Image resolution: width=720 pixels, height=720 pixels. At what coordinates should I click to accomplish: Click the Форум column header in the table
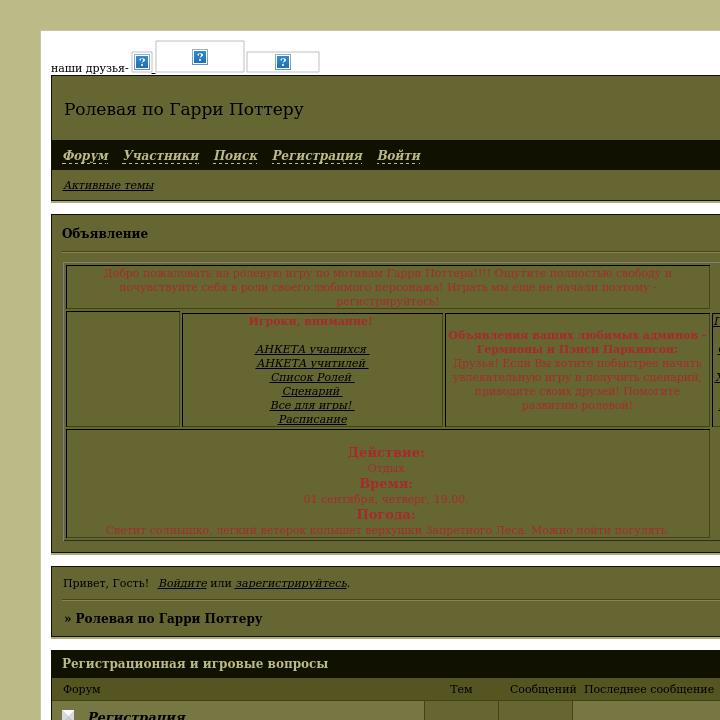click(82, 689)
